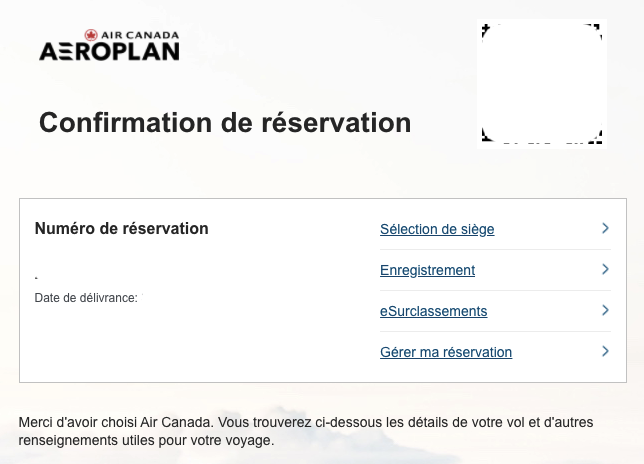Expand the Sélection de siège chevron arrow
Screen dimensions: 644x464
click(605, 229)
